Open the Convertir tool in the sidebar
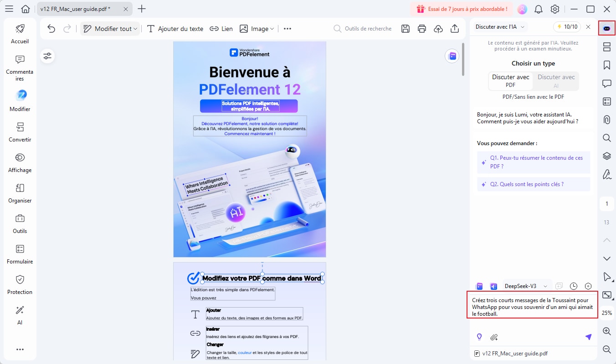The width and height of the screenshot is (616, 364). [x=20, y=132]
